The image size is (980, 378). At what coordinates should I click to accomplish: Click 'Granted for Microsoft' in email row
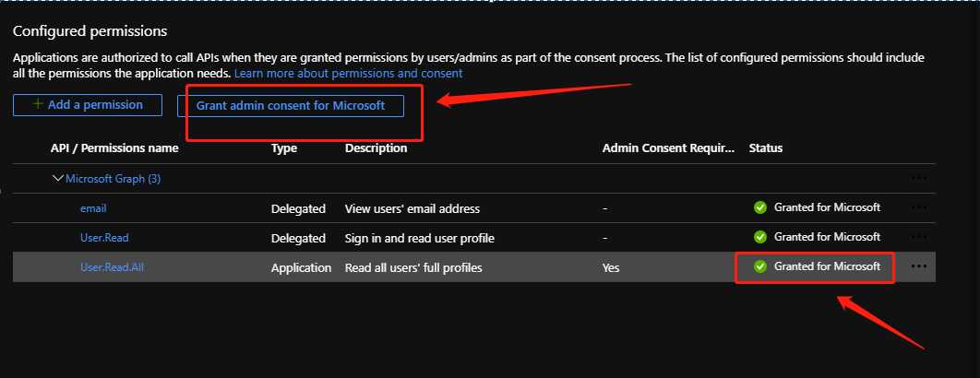point(827,207)
